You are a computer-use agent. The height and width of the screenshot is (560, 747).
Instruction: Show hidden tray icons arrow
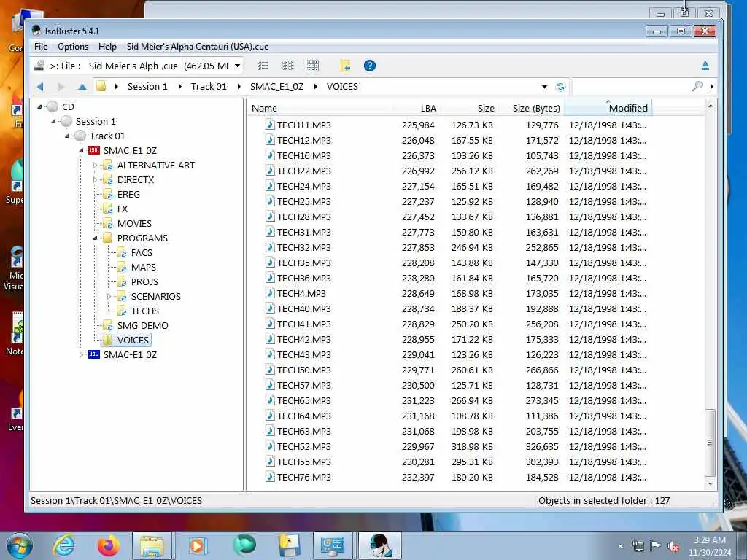click(x=620, y=547)
